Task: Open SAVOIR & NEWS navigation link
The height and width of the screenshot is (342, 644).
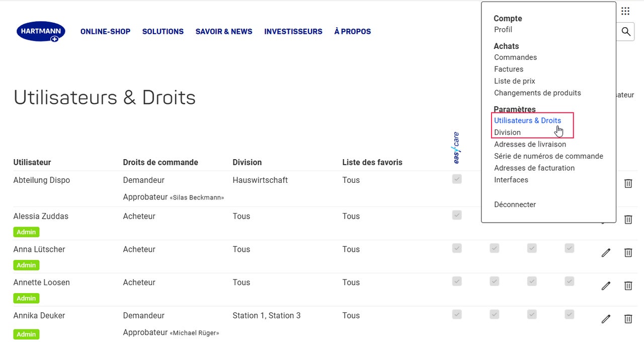Action: pyautogui.click(x=224, y=31)
